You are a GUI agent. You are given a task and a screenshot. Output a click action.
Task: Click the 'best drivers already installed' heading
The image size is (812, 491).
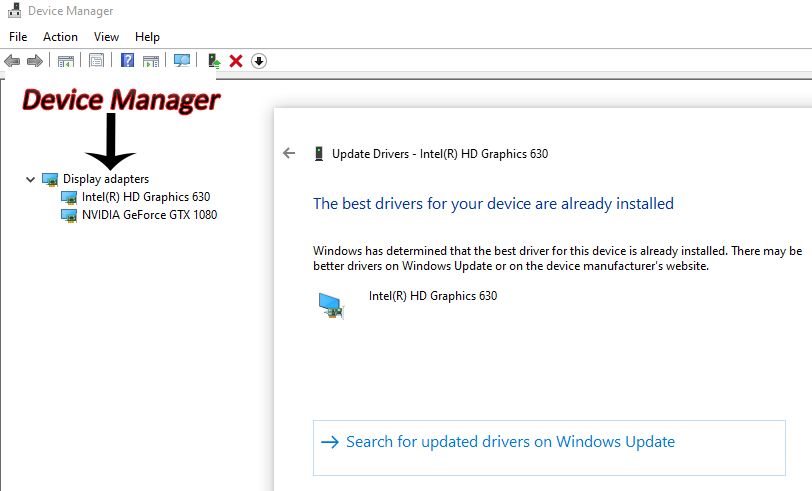tap(493, 204)
